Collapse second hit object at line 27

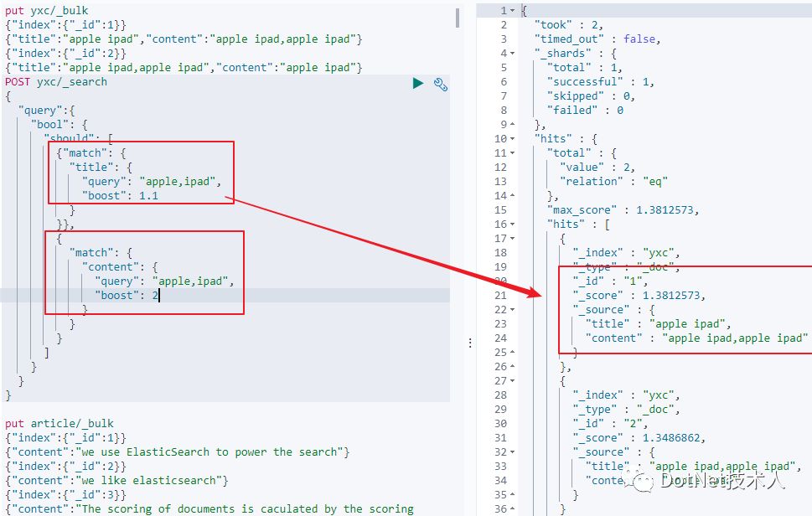point(513,380)
